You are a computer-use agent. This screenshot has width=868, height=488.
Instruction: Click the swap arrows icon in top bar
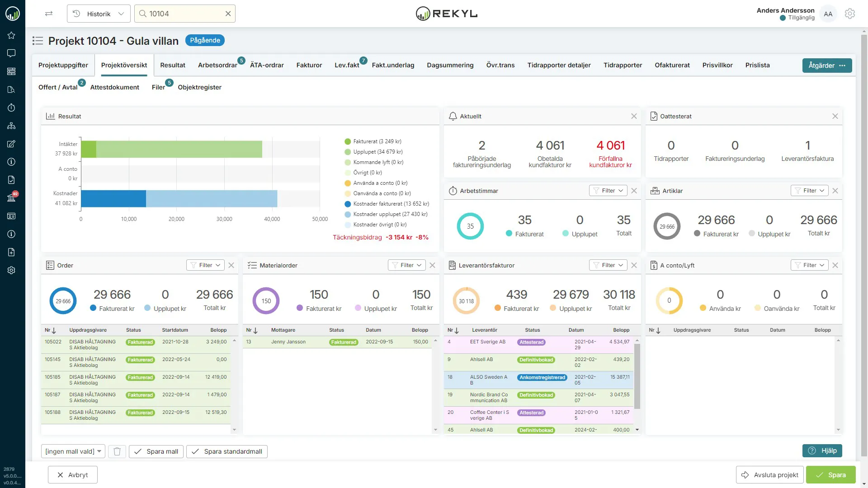[49, 14]
